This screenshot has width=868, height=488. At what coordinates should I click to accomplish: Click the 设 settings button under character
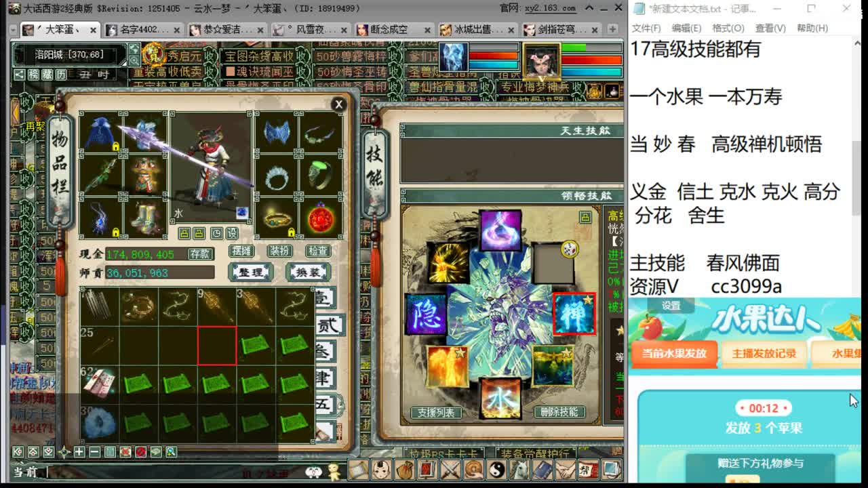[x=232, y=233]
